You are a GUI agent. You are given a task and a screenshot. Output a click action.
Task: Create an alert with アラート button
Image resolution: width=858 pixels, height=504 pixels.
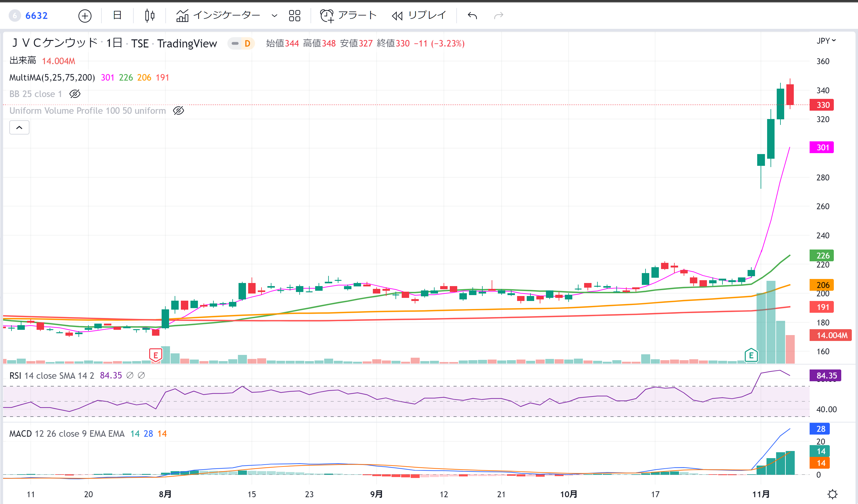tap(348, 15)
